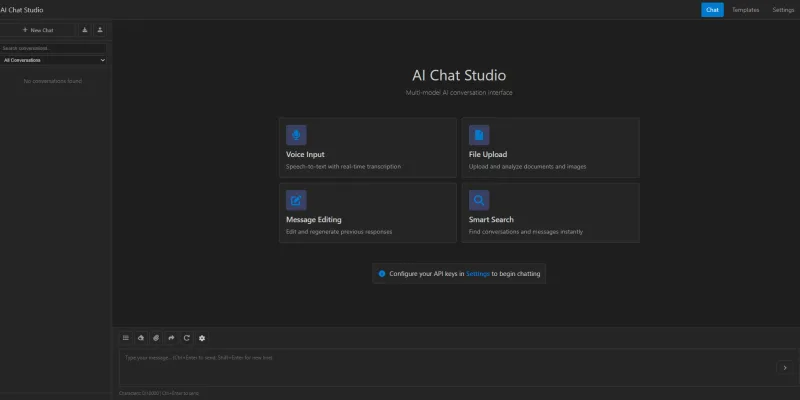Click the large AI Chat Studio heading
The width and height of the screenshot is (800, 400).
point(459,76)
